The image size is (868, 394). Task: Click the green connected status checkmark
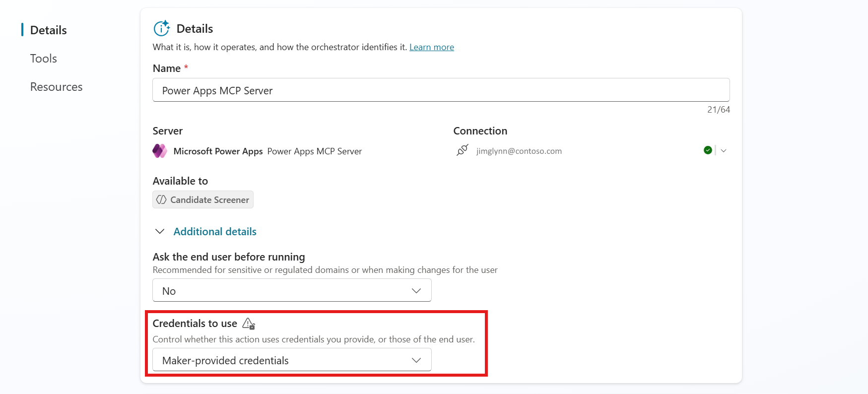tap(707, 150)
